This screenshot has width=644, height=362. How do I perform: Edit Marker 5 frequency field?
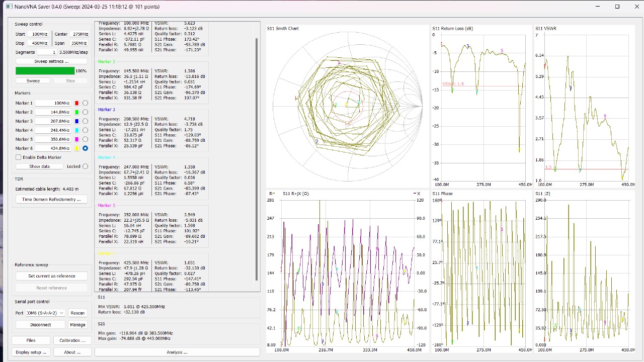(x=53, y=139)
